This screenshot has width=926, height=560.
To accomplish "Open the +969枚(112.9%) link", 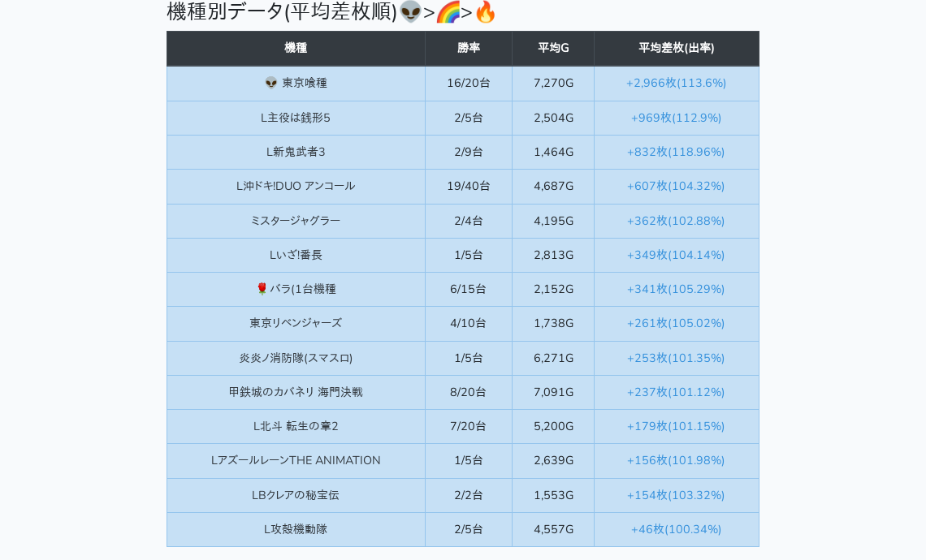I will (x=676, y=118).
